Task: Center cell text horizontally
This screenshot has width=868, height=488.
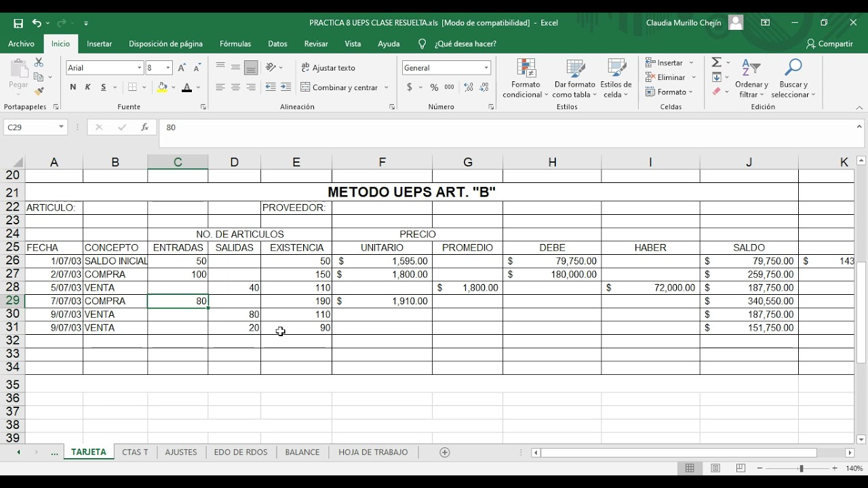Action: pyautogui.click(x=235, y=87)
